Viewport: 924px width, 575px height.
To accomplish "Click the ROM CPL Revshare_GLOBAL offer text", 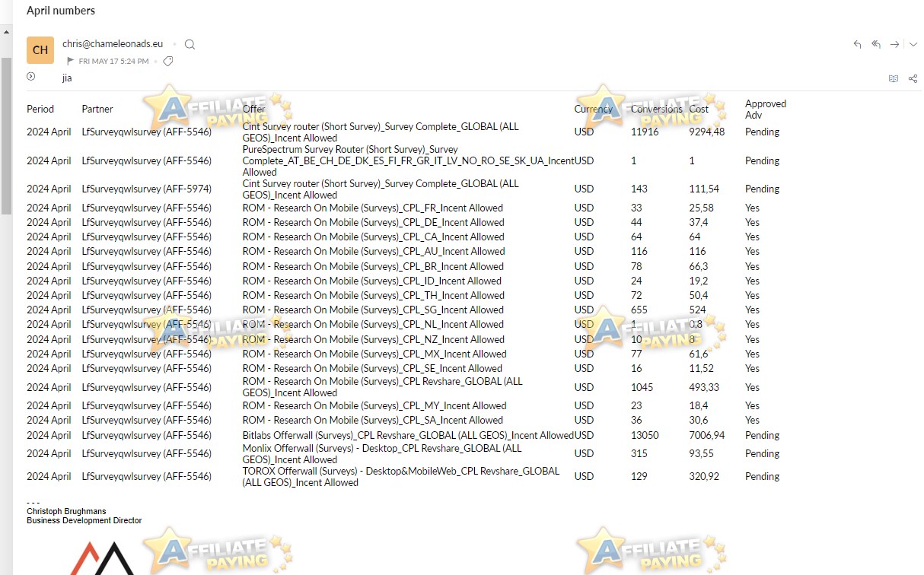I will click(382, 387).
